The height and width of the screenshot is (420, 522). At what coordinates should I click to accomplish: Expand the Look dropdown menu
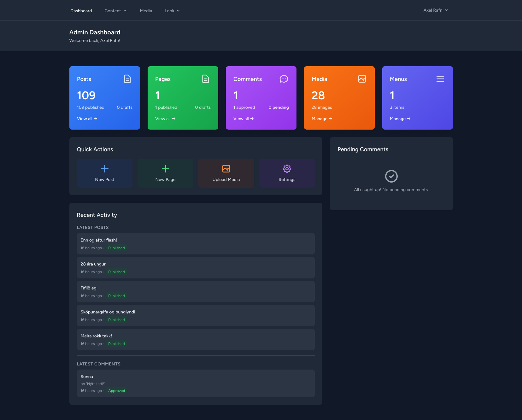[x=172, y=11]
